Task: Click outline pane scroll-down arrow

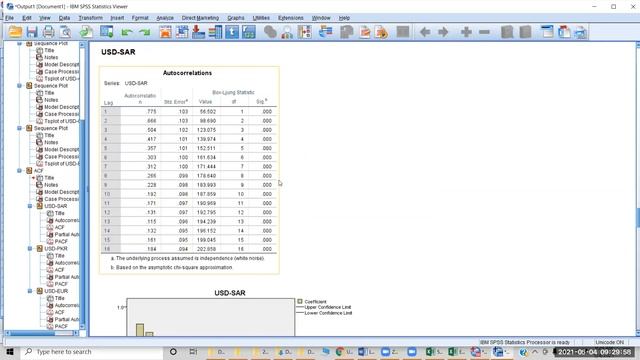Action: (x=82, y=327)
